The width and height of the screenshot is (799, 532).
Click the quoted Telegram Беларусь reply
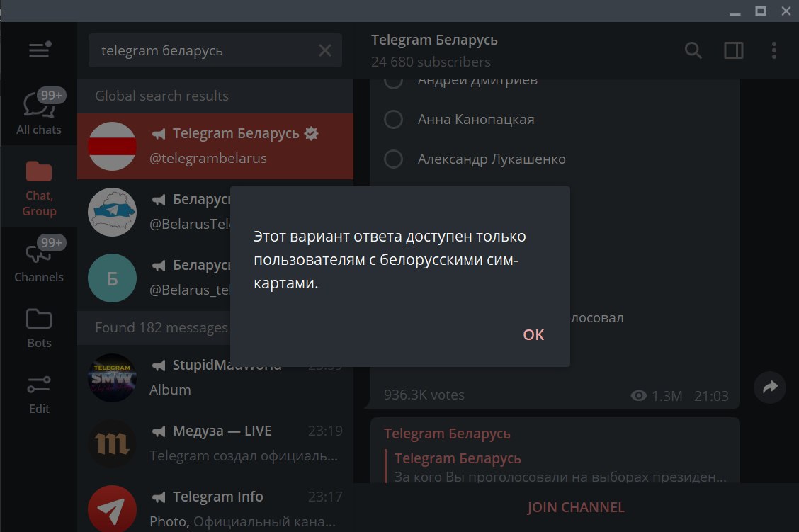pyautogui.click(x=557, y=467)
